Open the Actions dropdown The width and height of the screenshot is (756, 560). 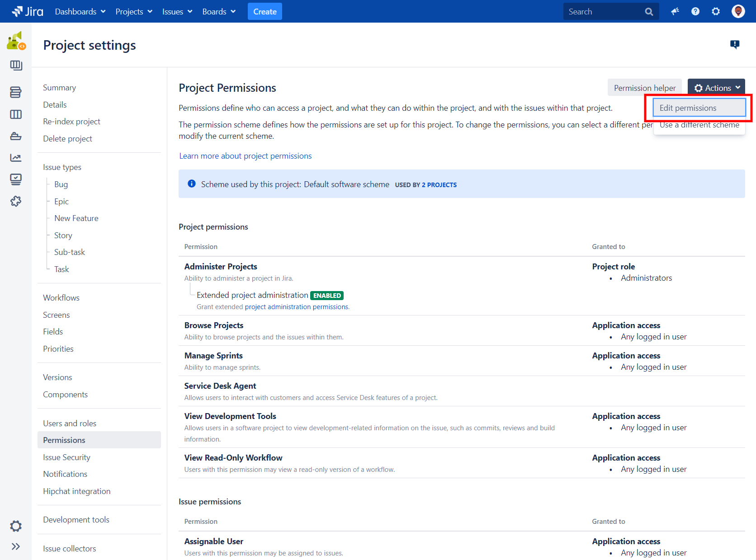(x=716, y=87)
